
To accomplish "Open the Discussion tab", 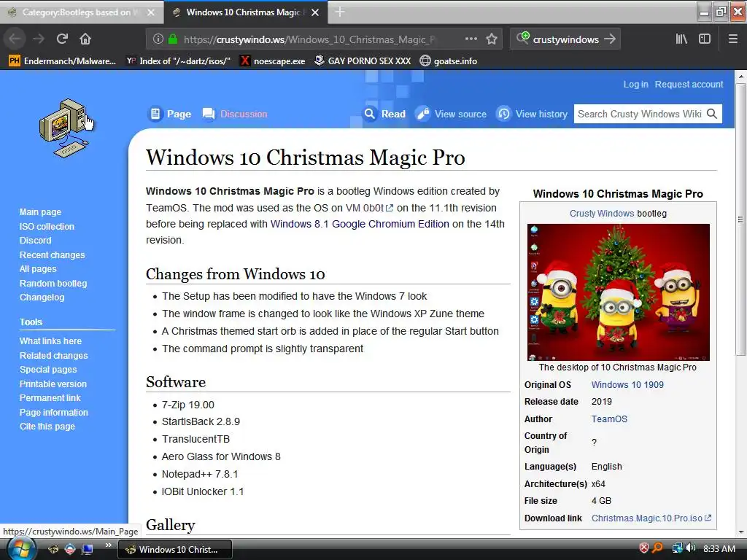I will click(x=235, y=114).
